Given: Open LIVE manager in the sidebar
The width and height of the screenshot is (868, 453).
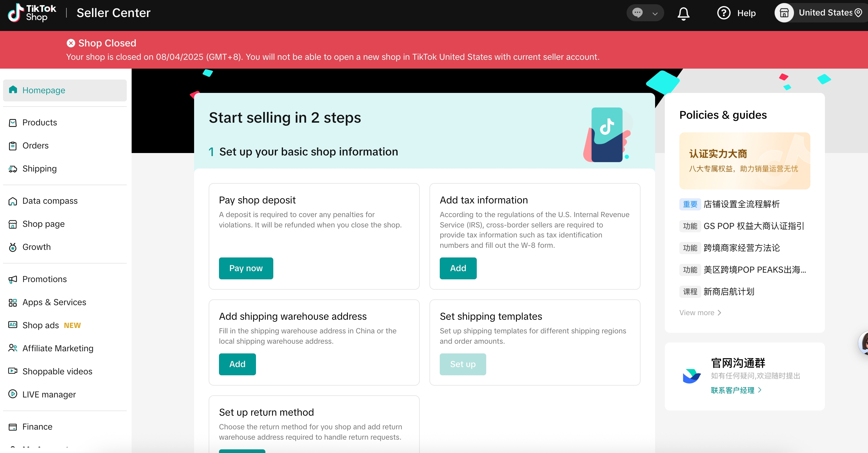Looking at the screenshot, I should [49, 394].
